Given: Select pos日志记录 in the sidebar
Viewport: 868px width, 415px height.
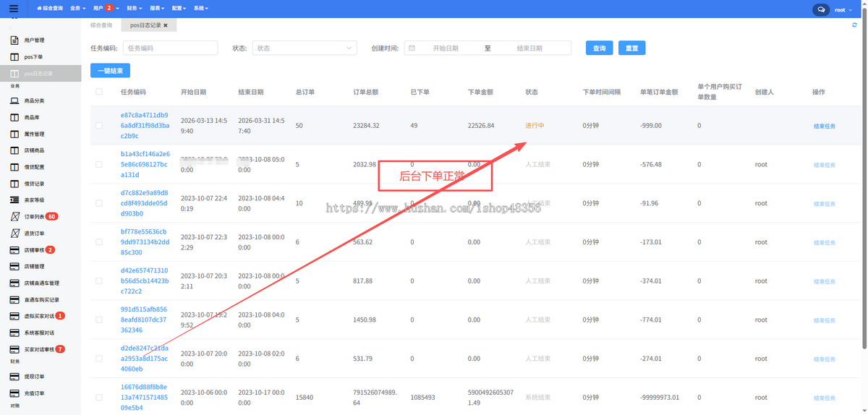Looking at the screenshot, I should [41, 74].
